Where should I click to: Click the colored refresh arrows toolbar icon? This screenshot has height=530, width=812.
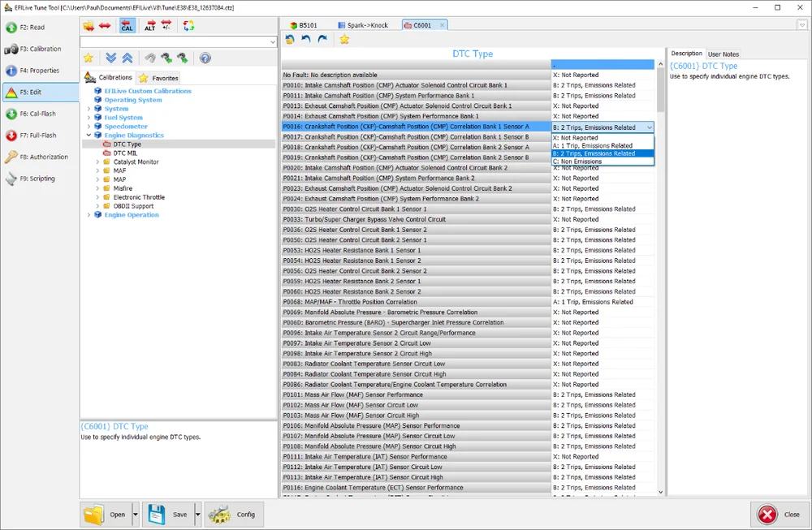coord(188,26)
